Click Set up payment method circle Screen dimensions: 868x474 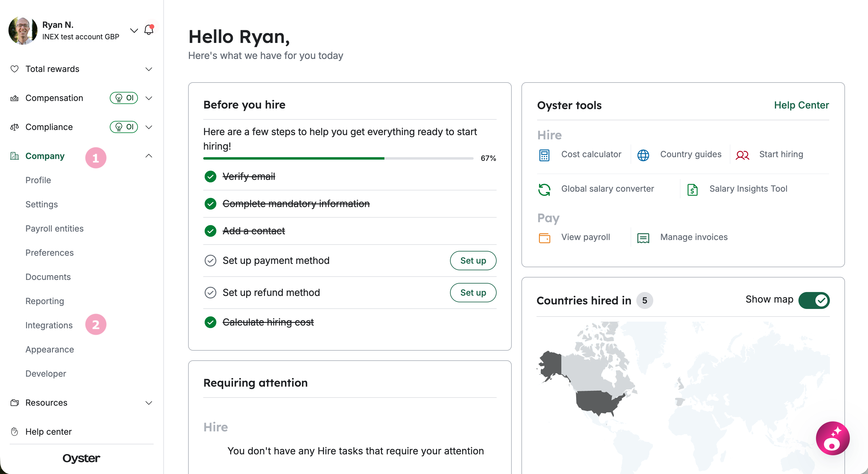210,260
